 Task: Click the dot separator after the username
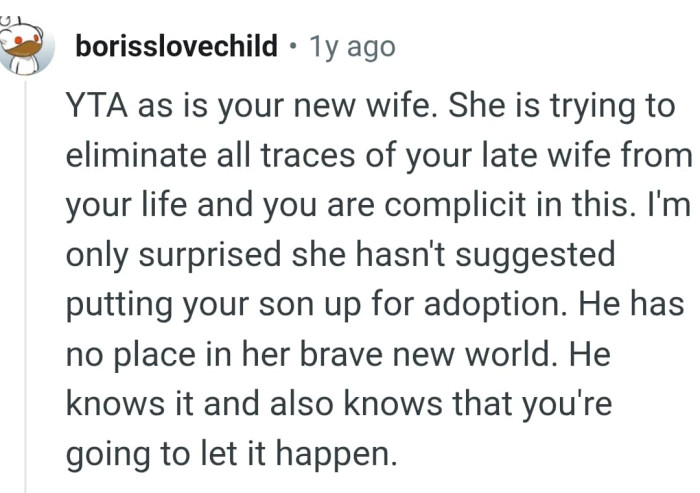(293, 47)
